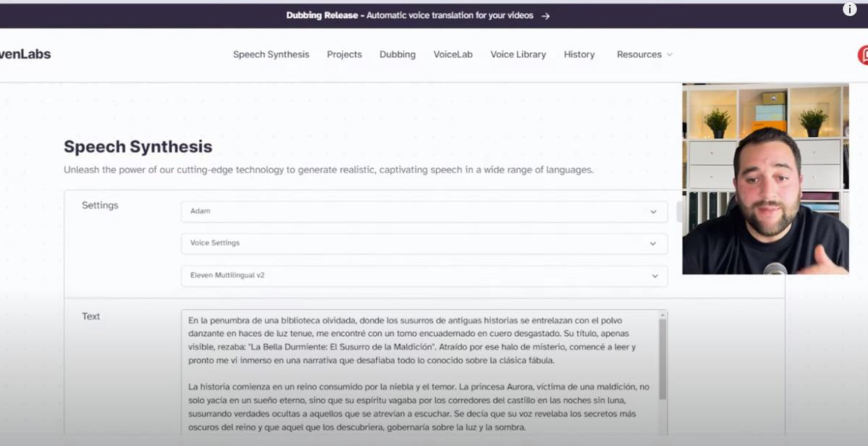Expand the Resources menu in the navbar
868x446 pixels.
coord(644,54)
